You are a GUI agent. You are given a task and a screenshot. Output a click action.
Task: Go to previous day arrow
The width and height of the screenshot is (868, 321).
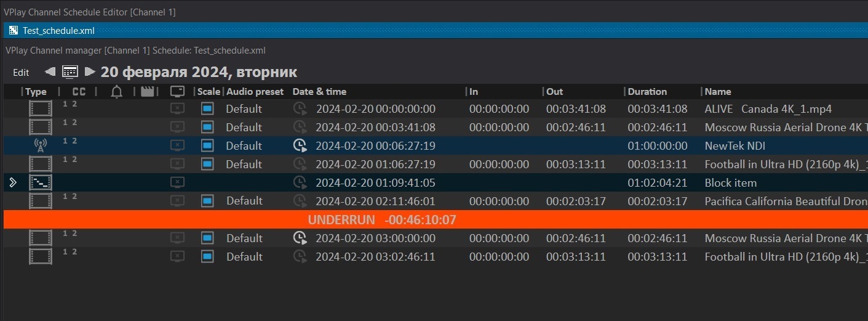(x=50, y=71)
